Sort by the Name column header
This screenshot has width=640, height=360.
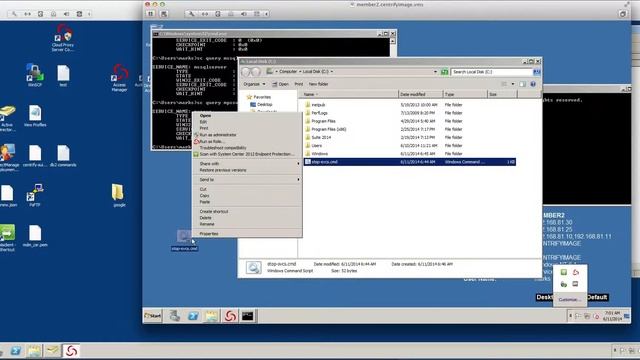[350, 94]
